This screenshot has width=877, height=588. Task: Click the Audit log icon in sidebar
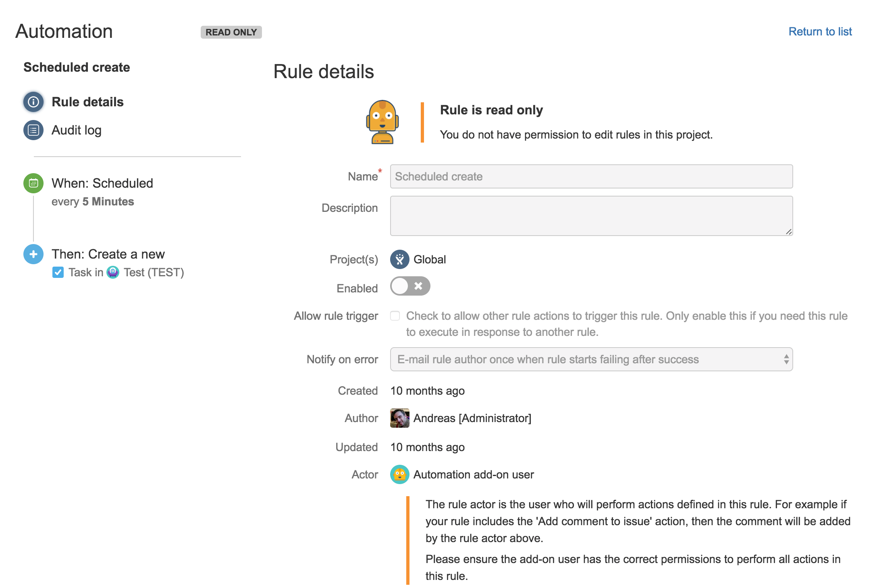(33, 129)
